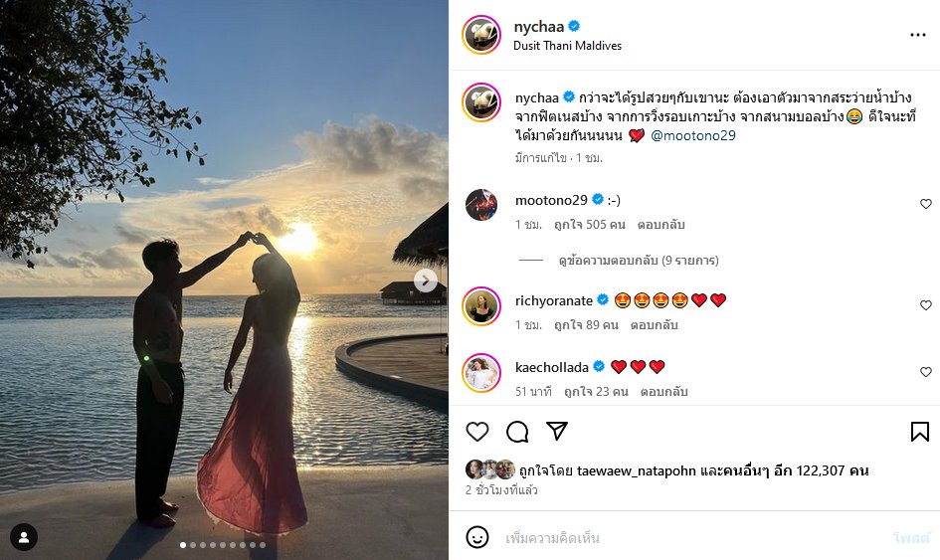Go to next photo arrow
Image resolution: width=940 pixels, height=560 pixels.
pyautogui.click(x=426, y=280)
